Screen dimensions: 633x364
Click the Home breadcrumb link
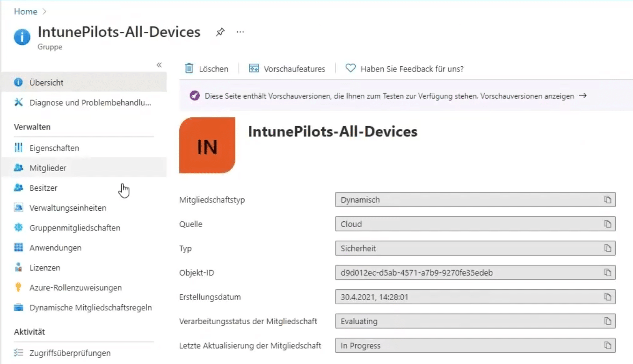[25, 12]
